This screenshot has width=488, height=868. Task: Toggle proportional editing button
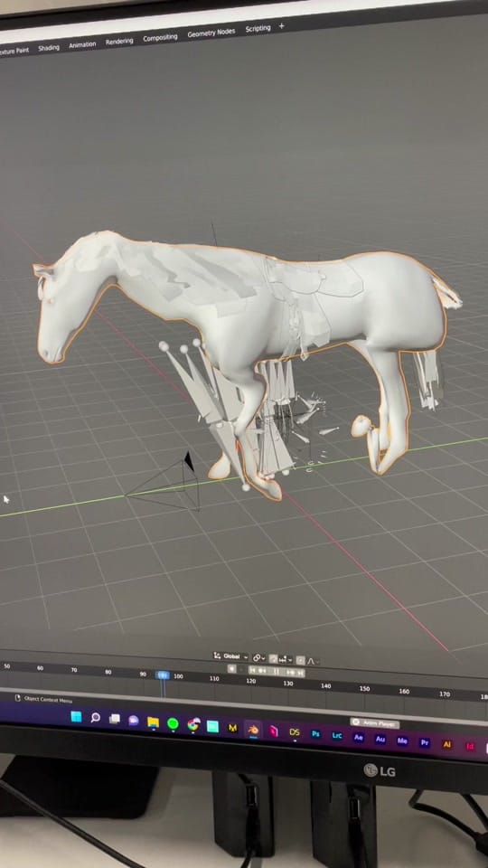pyautogui.click(x=300, y=660)
